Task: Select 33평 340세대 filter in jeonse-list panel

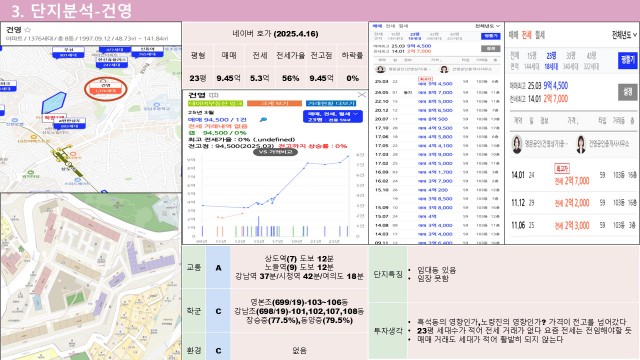Action: [x=571, y=60]
